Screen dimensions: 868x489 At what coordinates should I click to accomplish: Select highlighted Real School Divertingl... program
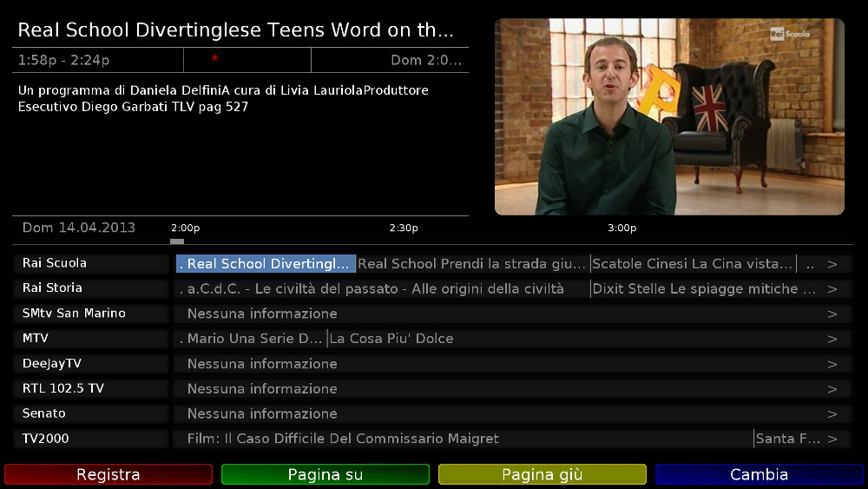(266, 263)
